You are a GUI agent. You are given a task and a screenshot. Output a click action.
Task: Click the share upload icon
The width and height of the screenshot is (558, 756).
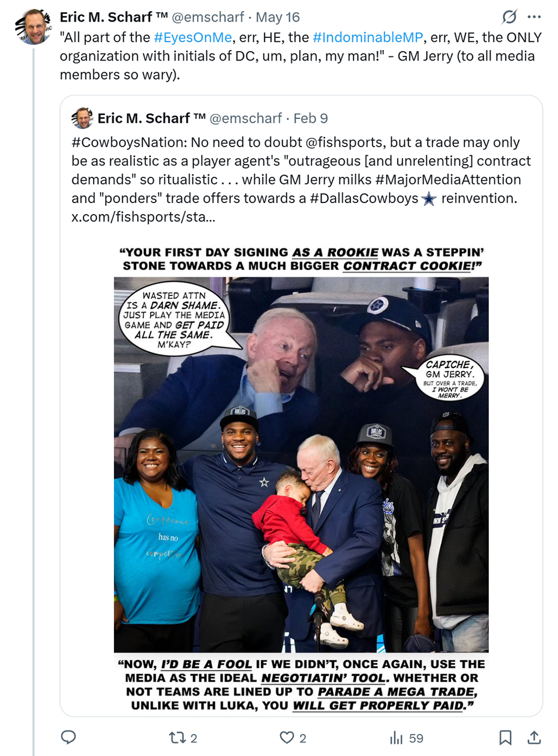[534, 738]
